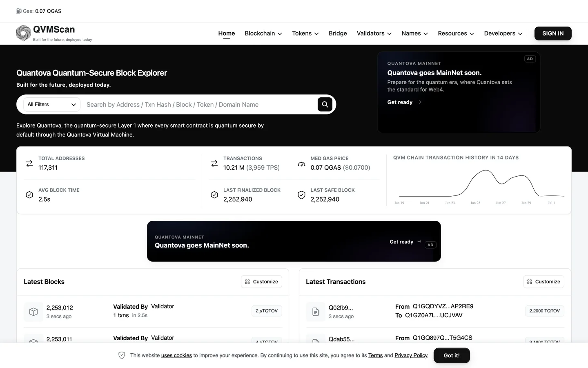Image resolution: width=588 pixels, height=368 pixels.
Task: Customize the Latest Blocks panel
Action: pyautogui.click(x=261, y=282)
